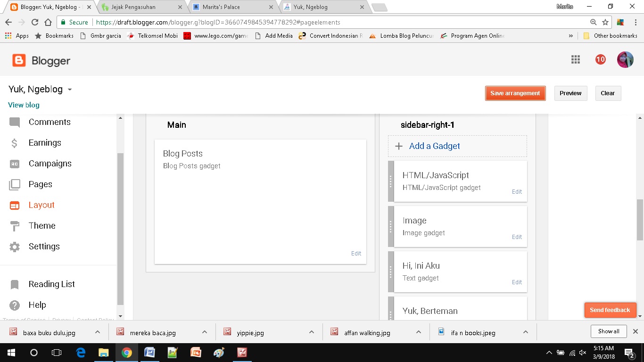Click the Send feedback button
The height and width of the screenshot is (362, 644).
point(610,310)
